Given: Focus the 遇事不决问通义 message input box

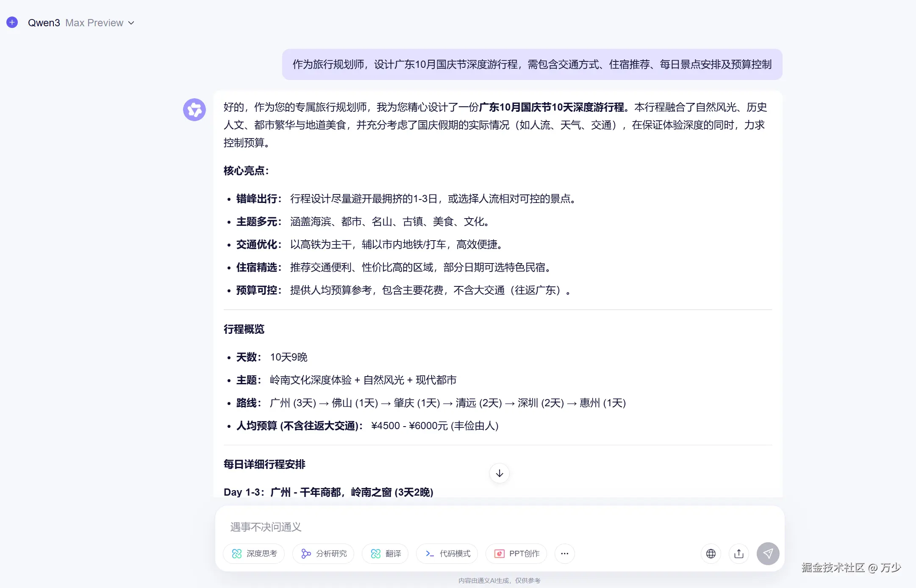Looking at the screenshot, I should click(466, 527).
